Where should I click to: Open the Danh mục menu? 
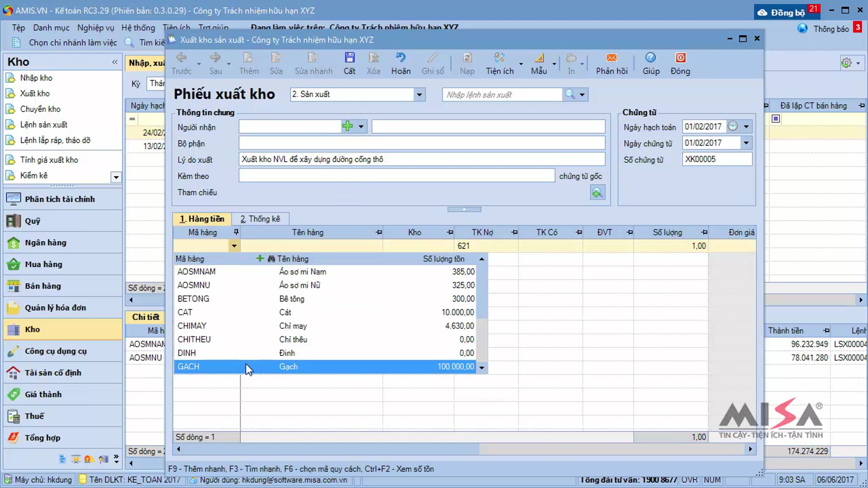[x=51, y=28]
